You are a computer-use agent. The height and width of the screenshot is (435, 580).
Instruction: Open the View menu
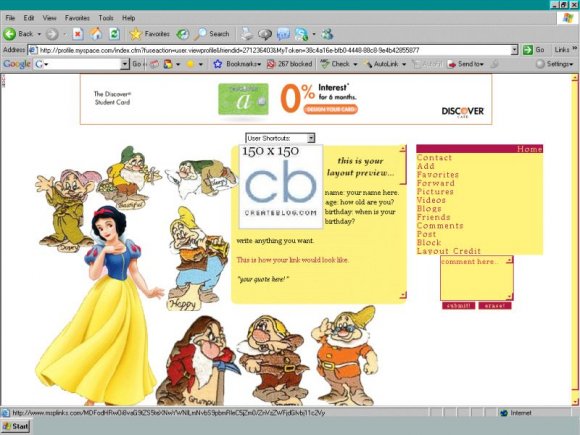click(x=49, y=18)
